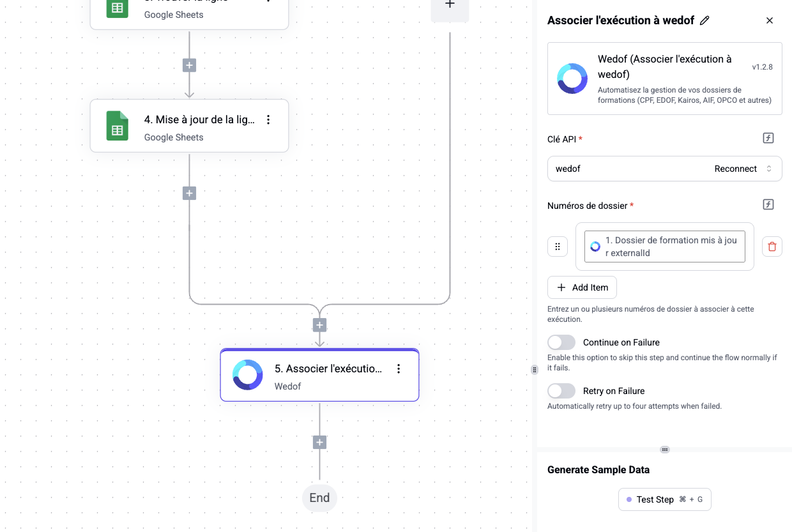Open three-dot menu on step 4 Google Sheets

pyautogui.click(x=268, y=120)
